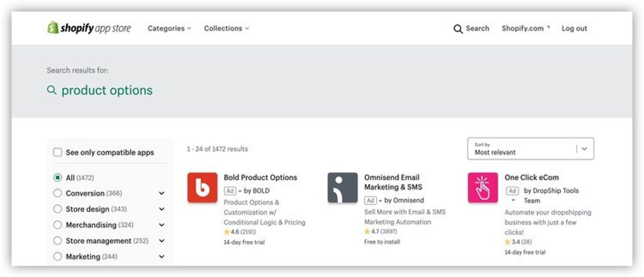The height and width of the screenshot is (277, 644).
Task: Select the Store design category radio button
Action: click(x=57, y=209)
